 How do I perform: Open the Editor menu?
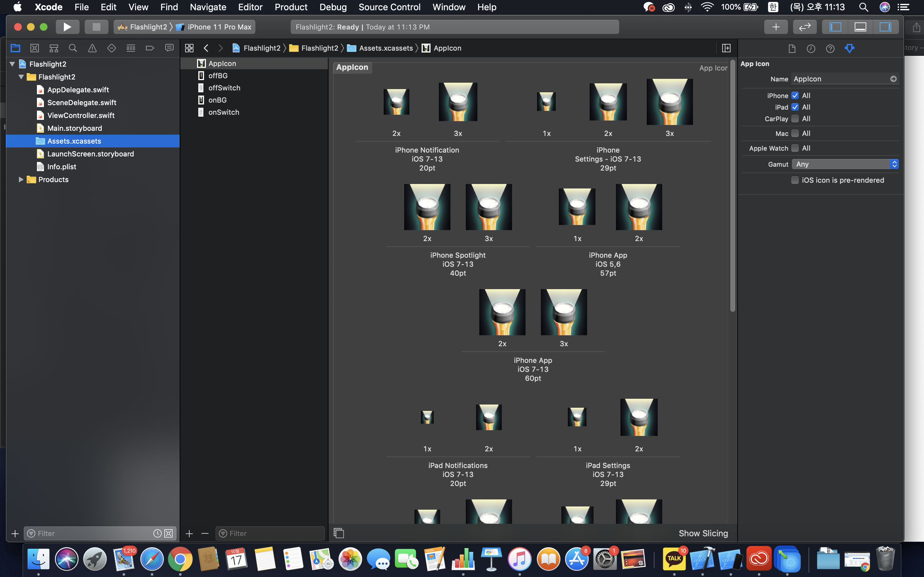click(x=250, y=7)
